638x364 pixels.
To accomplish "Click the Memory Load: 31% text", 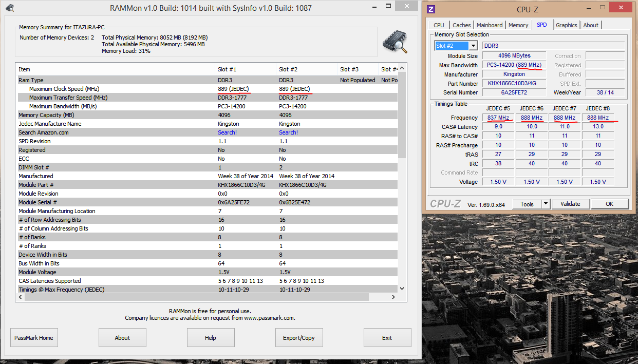I will [x=126, y=51].
